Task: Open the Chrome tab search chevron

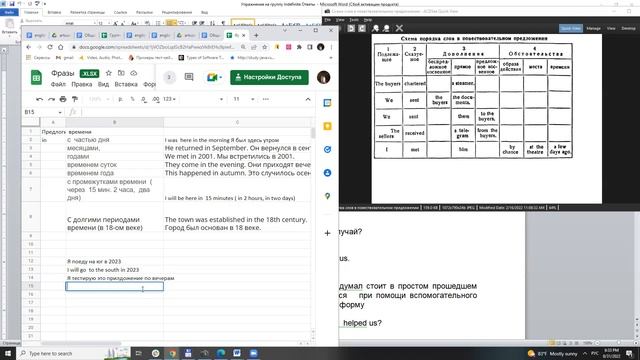Action: tap(284, 30)
